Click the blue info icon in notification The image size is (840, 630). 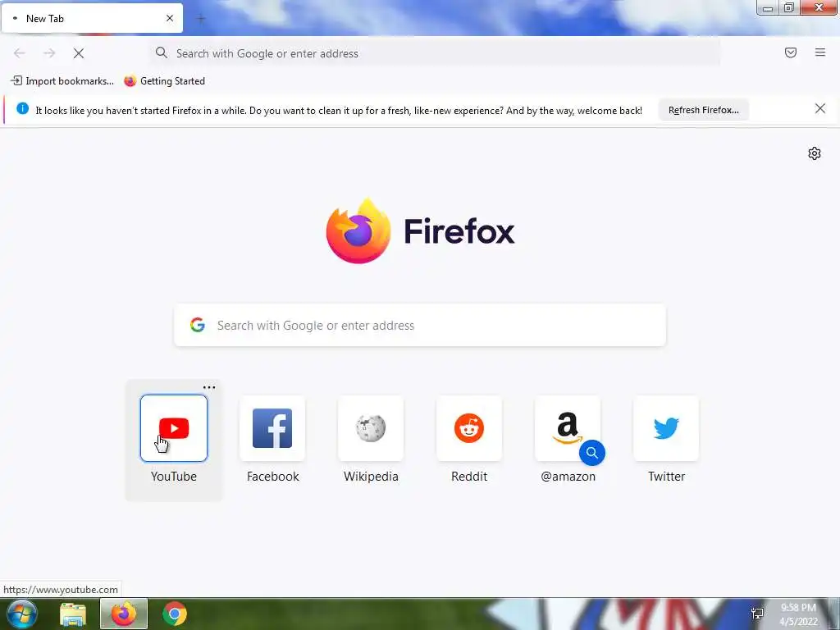pyautogui.click(x=22, y=109)
